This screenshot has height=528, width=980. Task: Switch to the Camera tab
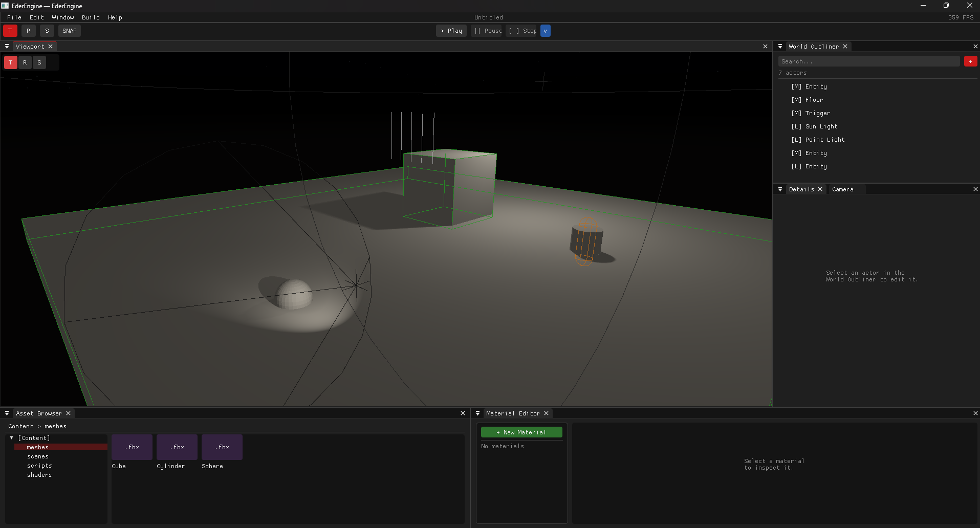tap(843, 189)
